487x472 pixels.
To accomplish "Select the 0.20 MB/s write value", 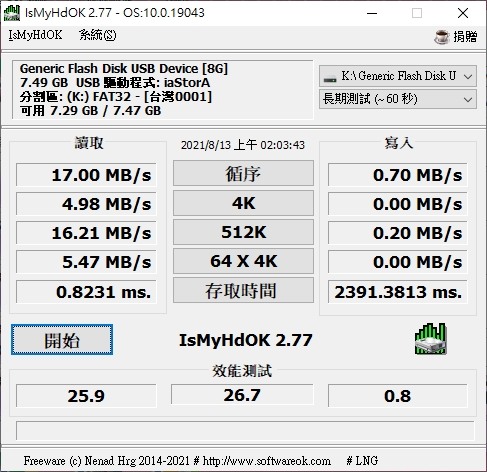I will click(x=398, y=233).
